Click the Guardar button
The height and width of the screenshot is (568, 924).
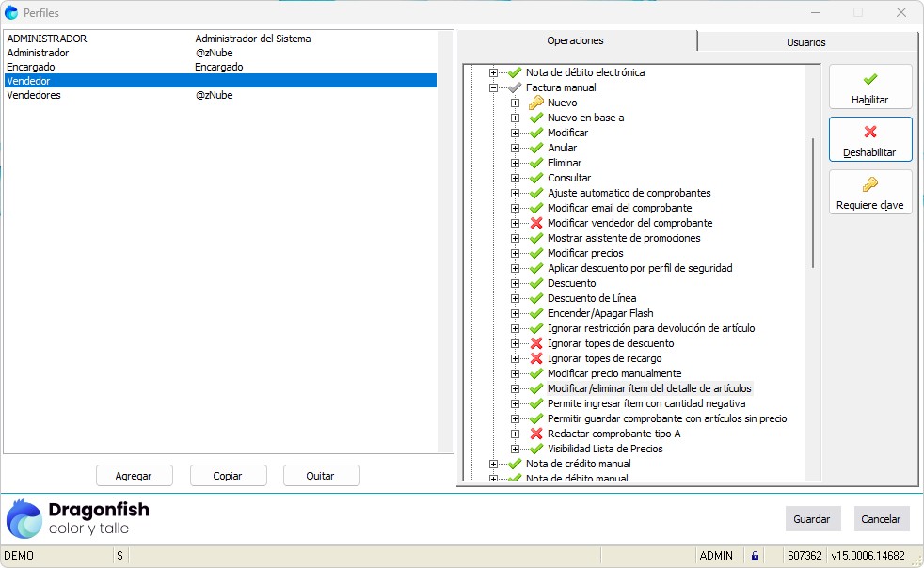812,519
